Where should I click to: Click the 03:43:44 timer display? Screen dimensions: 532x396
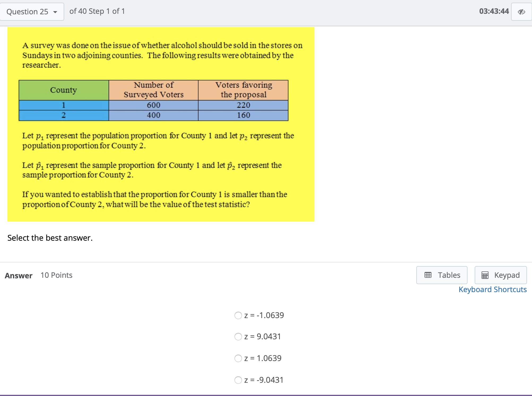[494, 11]
